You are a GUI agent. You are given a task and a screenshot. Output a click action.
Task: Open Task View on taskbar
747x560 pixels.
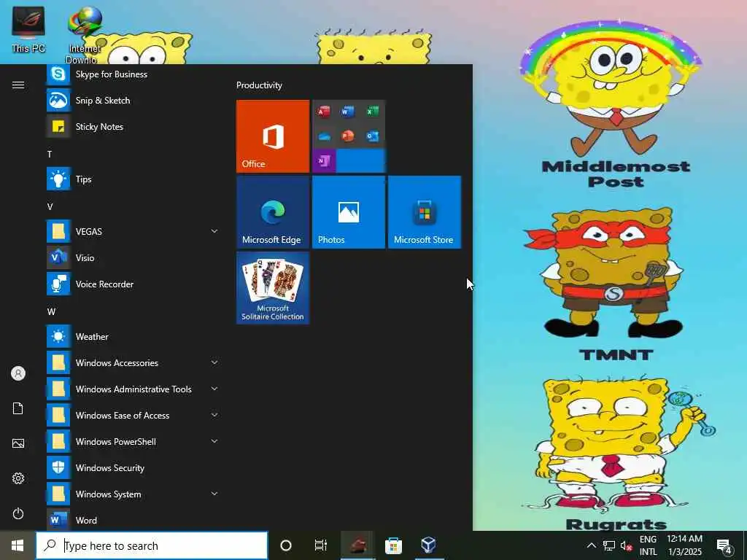[321, 545]
